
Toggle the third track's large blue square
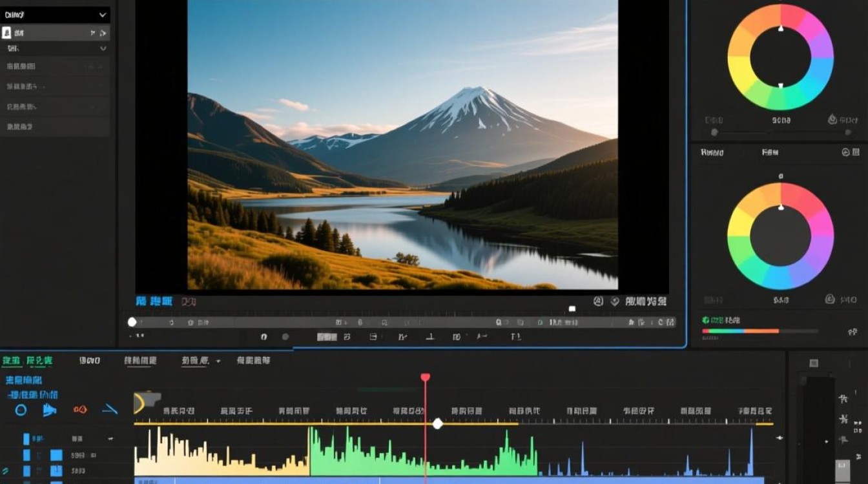pos(56,472)
